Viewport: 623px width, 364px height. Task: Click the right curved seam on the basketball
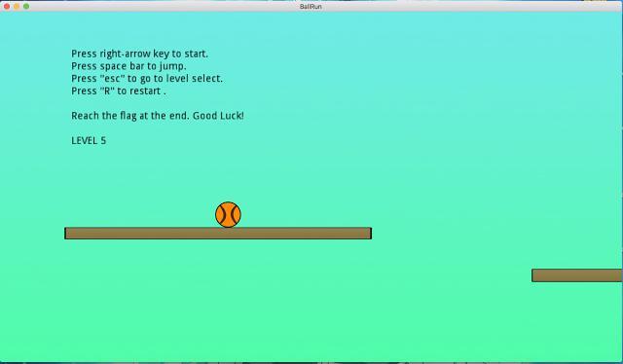point(233,214)
